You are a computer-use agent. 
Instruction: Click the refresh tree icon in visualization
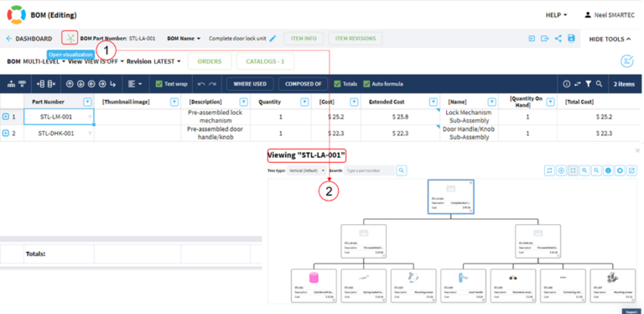coord(549,170)
